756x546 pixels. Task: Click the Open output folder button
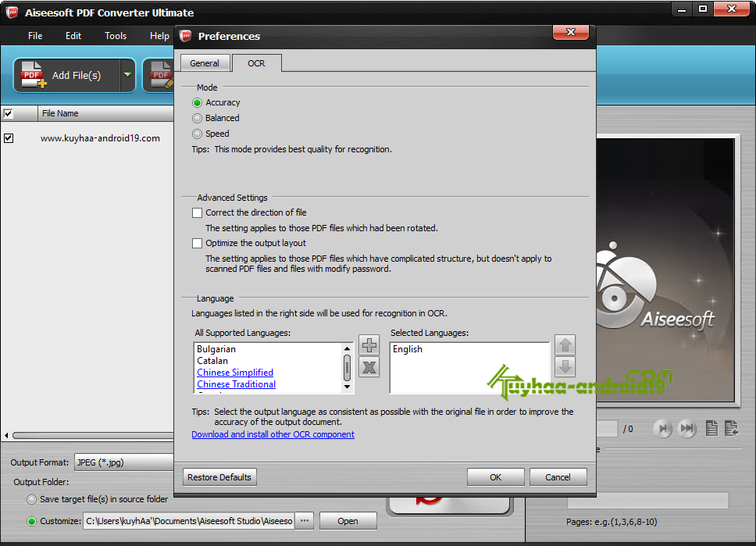click(x=348, y=521)
